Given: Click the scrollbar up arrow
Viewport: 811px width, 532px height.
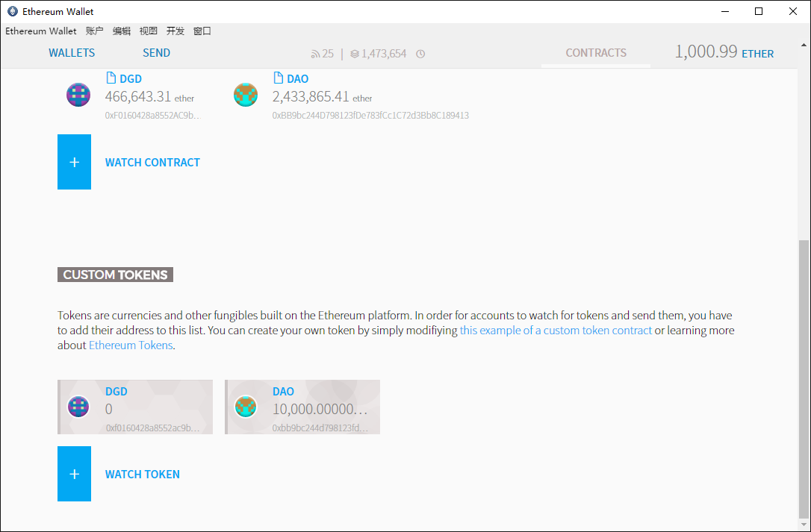Looking at the screenshot, I should [804, 46].
